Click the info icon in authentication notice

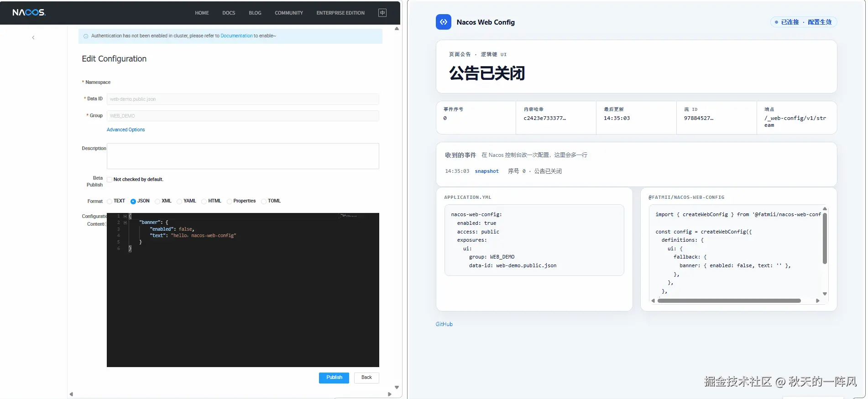pos(86,36)
